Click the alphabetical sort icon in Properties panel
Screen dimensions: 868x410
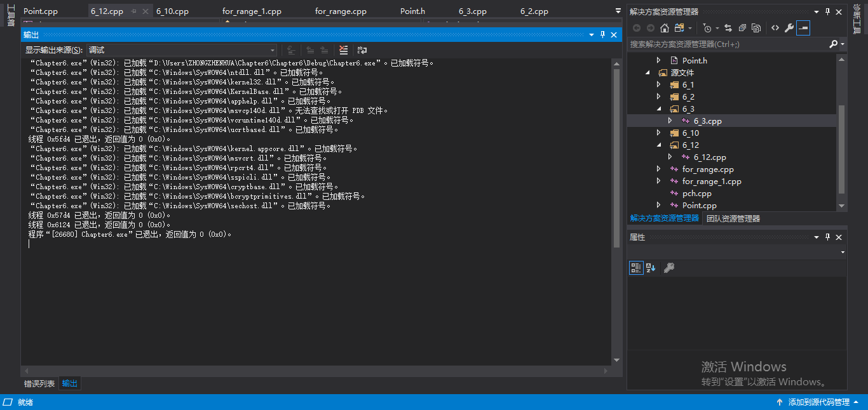click(651, 268)
